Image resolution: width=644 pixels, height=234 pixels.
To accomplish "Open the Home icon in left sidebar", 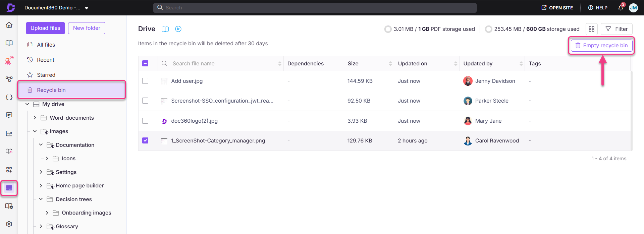I will (x=9, y=25).
